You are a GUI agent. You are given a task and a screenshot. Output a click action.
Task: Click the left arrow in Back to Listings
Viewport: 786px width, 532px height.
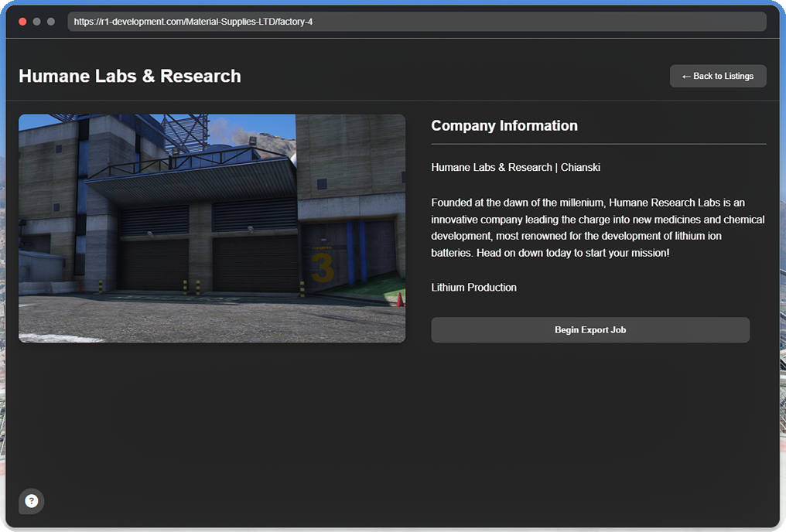pos(686,77)
